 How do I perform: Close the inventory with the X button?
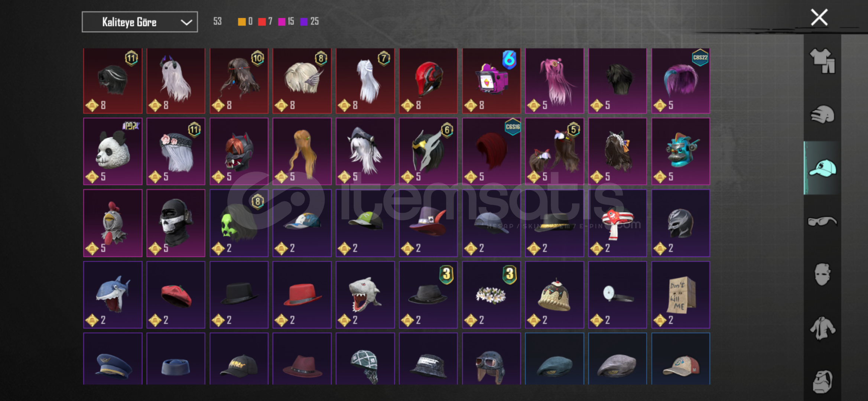click(819, 17)
